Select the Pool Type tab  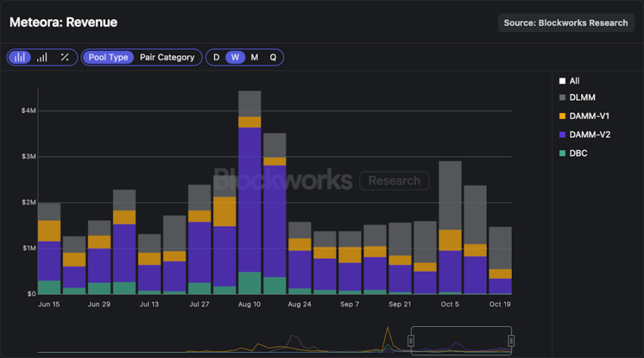[x=108, y=57]
